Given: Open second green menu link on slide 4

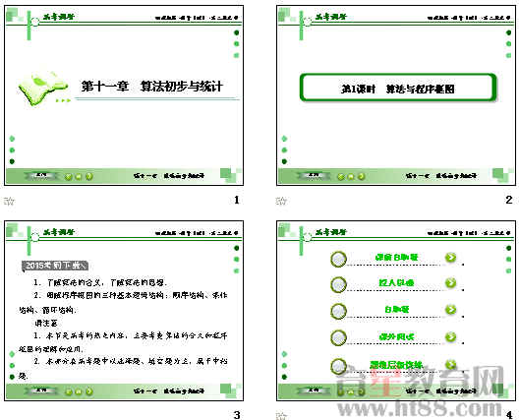Looking at the screenshot, I should [x=396, y=283].
